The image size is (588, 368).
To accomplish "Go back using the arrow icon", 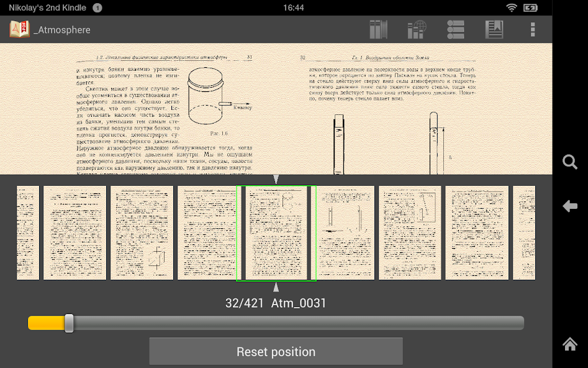I will (x=570, y=206).
